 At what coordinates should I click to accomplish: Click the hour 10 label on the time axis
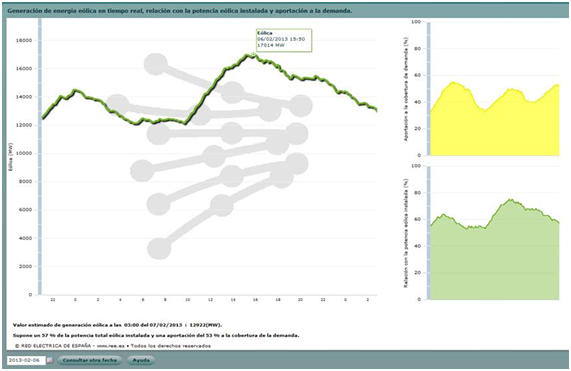coord(188,300)
